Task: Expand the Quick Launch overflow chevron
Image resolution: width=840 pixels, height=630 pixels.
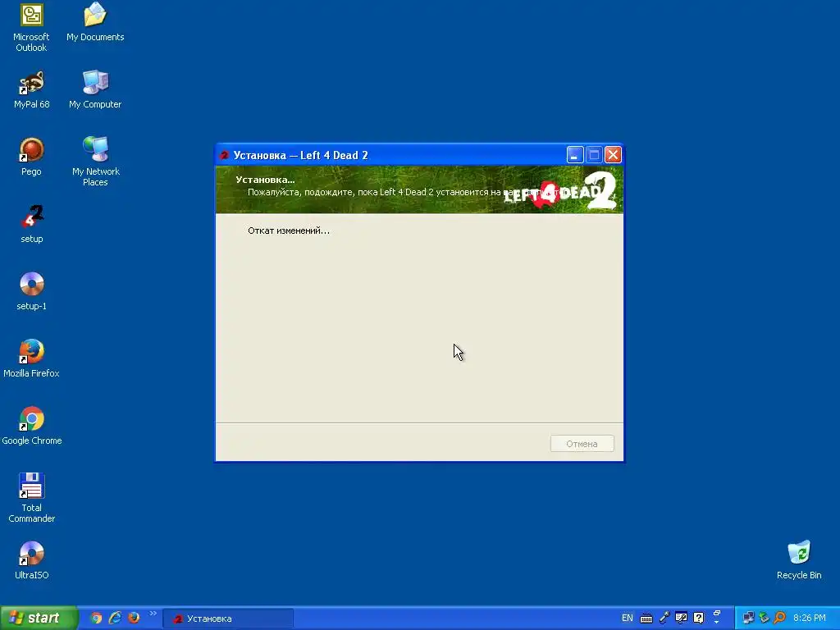Action: click(153, 614)
